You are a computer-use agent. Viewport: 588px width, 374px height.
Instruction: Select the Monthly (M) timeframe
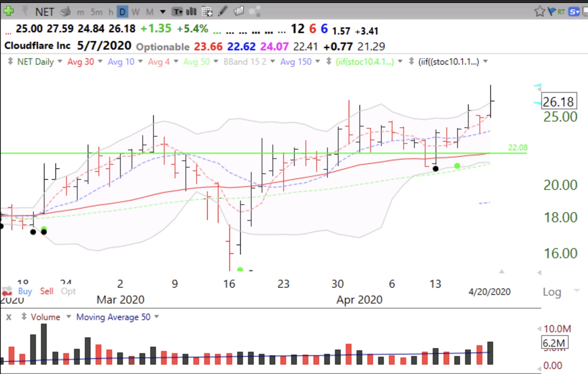(x=150, y=12)
